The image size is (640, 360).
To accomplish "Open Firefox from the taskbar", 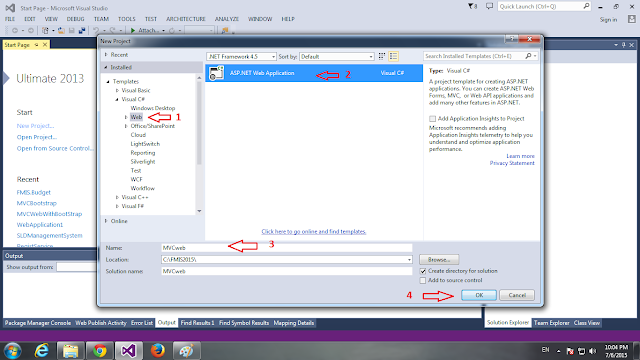I will tap(158, 350).
